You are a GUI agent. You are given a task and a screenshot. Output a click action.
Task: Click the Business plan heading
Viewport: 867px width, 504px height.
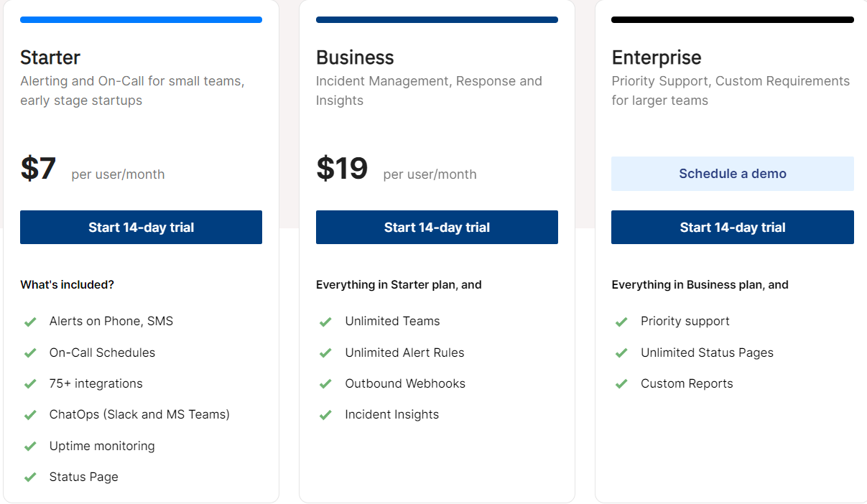[x=355, y=57]
